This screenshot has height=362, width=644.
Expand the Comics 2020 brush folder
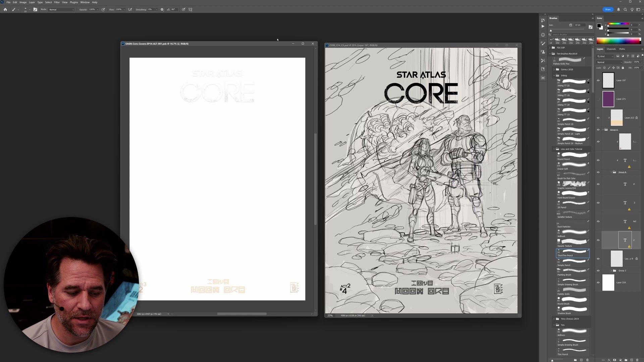click(x=554, y=69)
